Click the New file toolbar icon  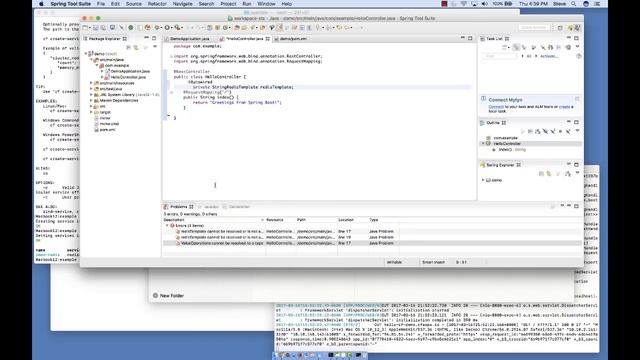coord(85,28)
